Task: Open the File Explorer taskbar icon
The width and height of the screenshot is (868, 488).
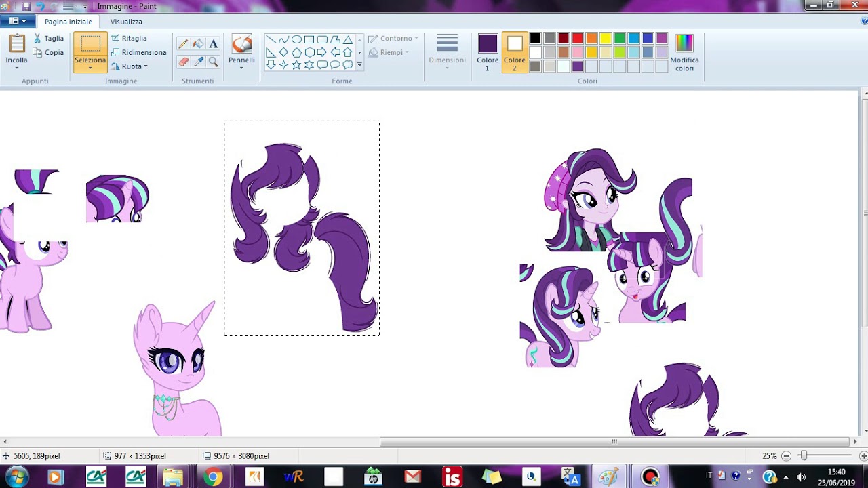Action: pyautogui.click(x=173, y=477)
